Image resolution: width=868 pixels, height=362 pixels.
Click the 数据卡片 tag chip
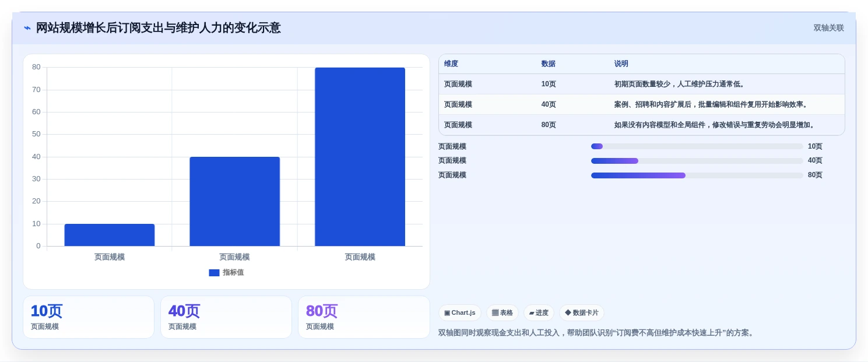(x=582, y=312)
